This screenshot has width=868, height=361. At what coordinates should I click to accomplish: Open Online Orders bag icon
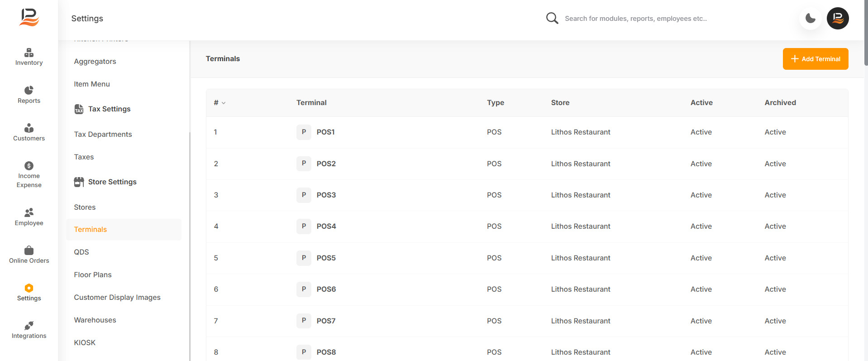click(x=29, y=250)
